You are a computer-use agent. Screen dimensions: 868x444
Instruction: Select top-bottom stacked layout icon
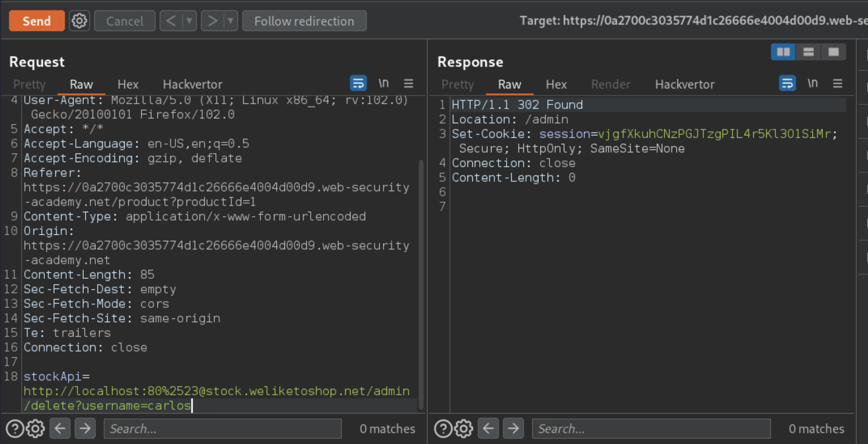(x=808, y=52)
